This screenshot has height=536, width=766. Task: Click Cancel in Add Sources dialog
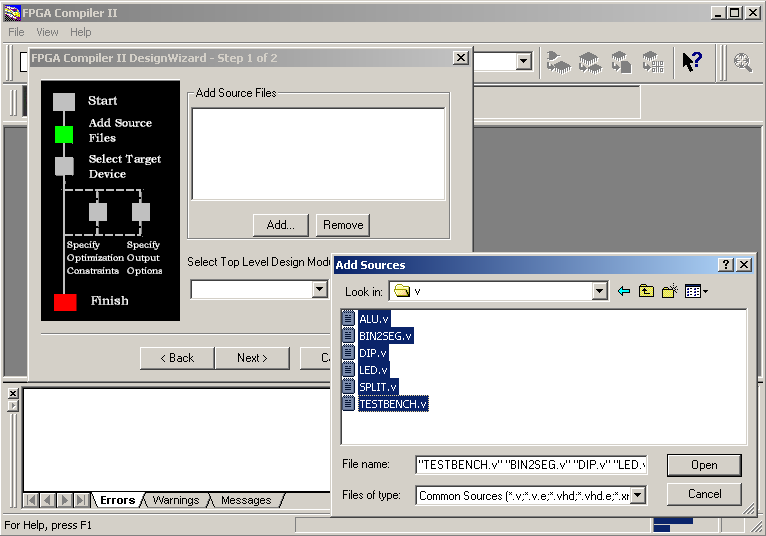pos(704,494)
